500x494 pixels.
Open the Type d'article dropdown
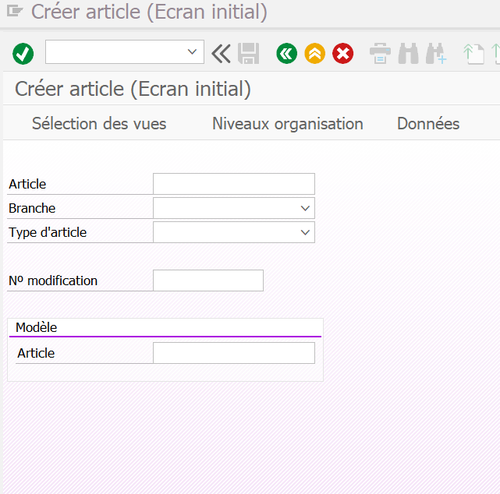[305, 232]
